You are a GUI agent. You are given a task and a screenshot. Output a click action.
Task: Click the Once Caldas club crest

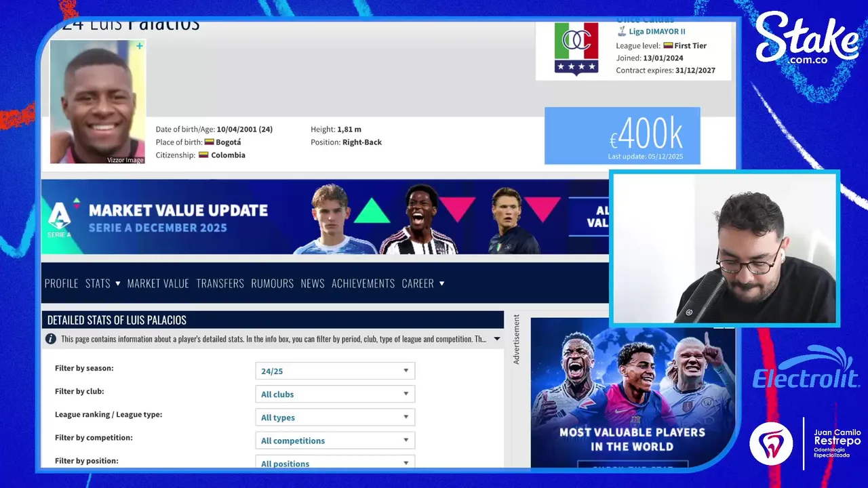tap(576, 49)
